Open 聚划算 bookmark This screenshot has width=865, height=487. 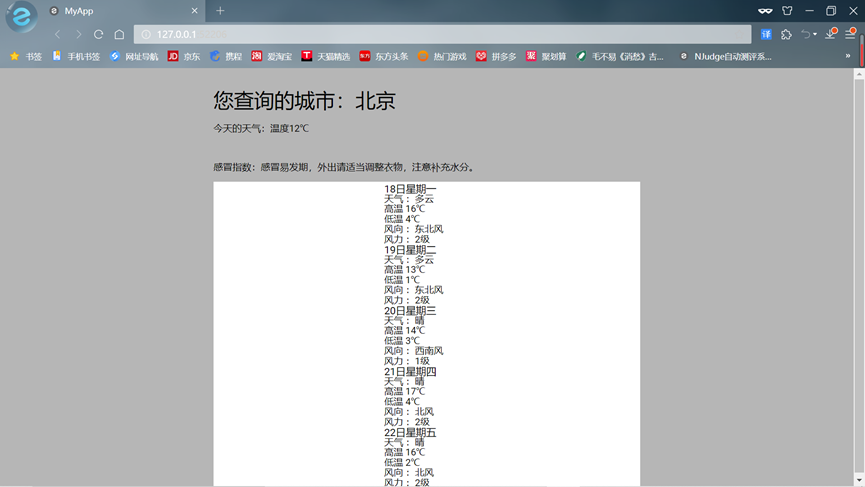point(546,56)
